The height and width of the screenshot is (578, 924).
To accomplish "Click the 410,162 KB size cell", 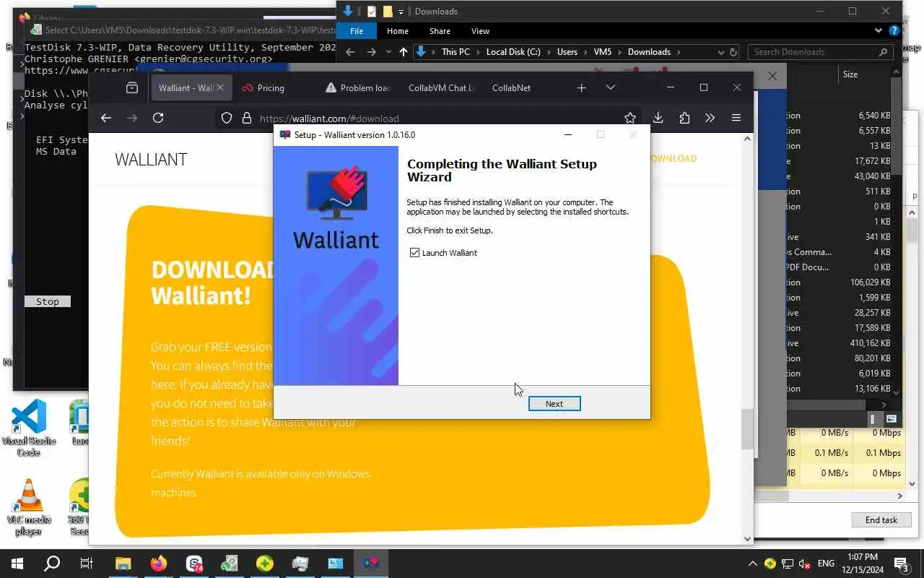I will pyautogui.click(x=870, y=343).
